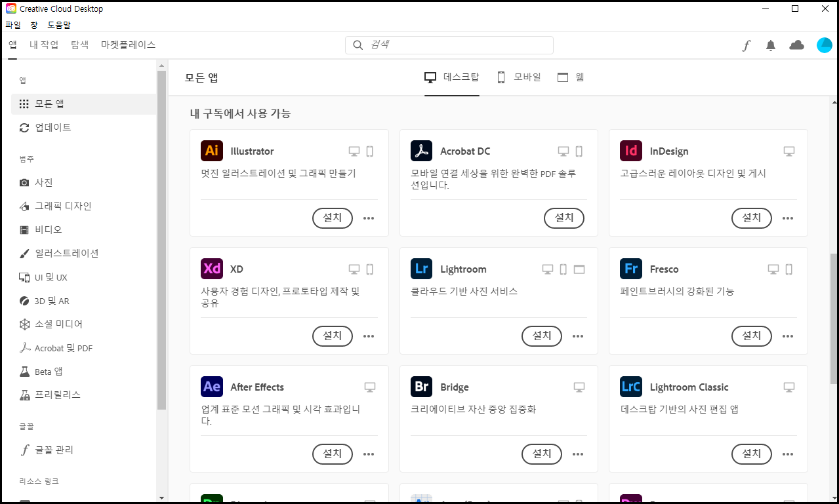Check cloud sync status icon
The height and width of the screenshot is (504, 839).
796,45
